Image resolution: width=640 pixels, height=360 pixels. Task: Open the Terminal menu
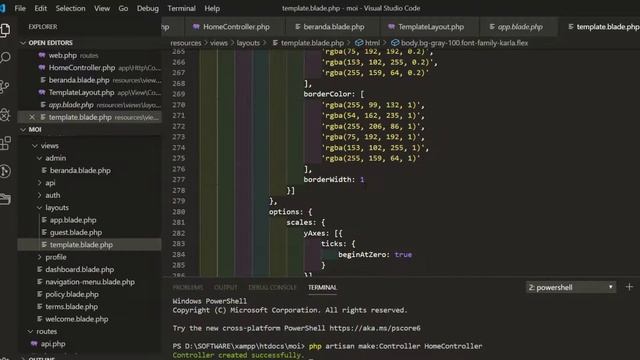181,8
